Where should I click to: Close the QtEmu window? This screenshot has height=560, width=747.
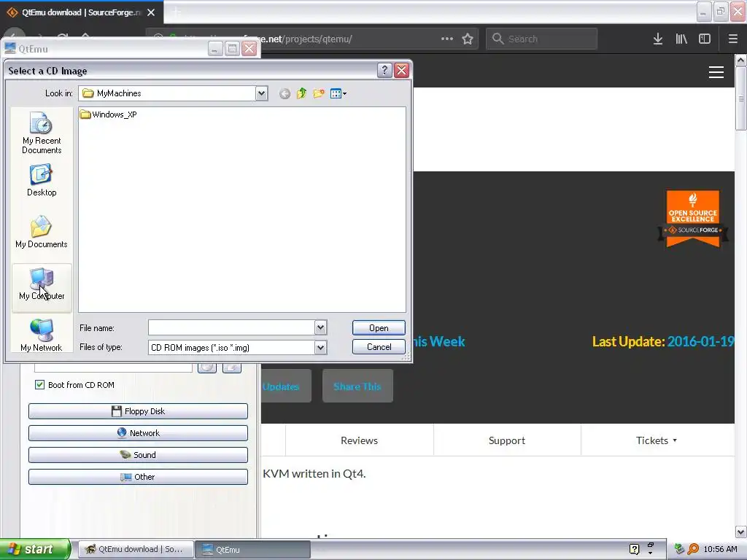point(249,49)
